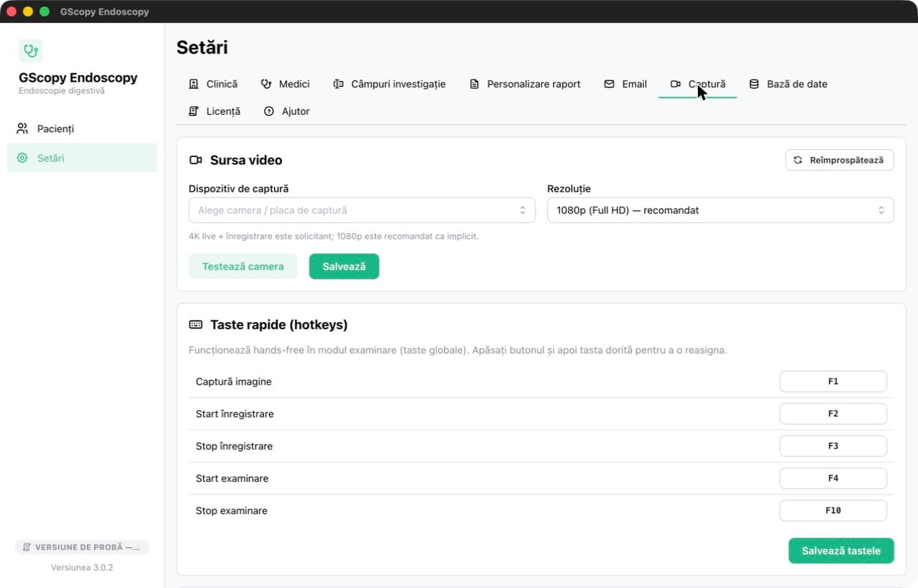The width and height of the screenshot is (918, 588).
Task: Switch to the Bază de date tab
Action: click(x=788, y=84)
